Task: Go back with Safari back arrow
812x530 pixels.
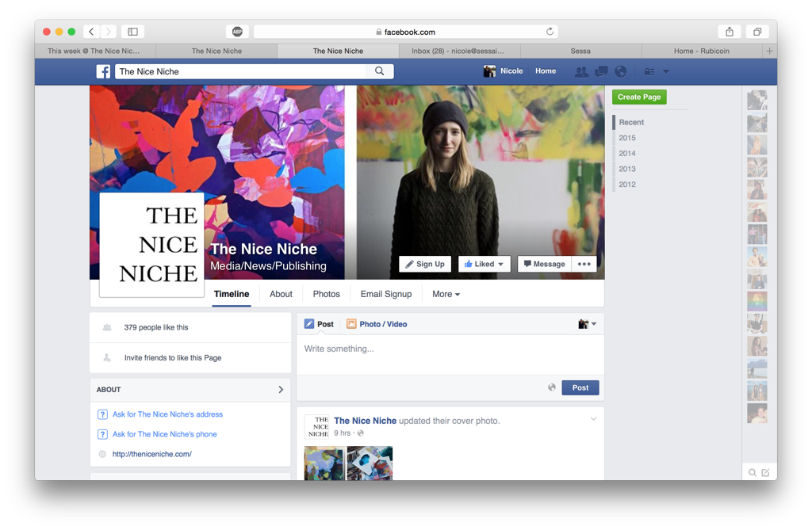Action: pos(91,32)
